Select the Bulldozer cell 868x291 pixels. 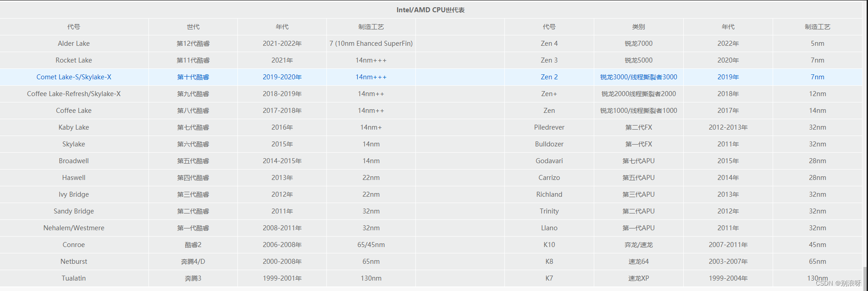coord(549,144)
